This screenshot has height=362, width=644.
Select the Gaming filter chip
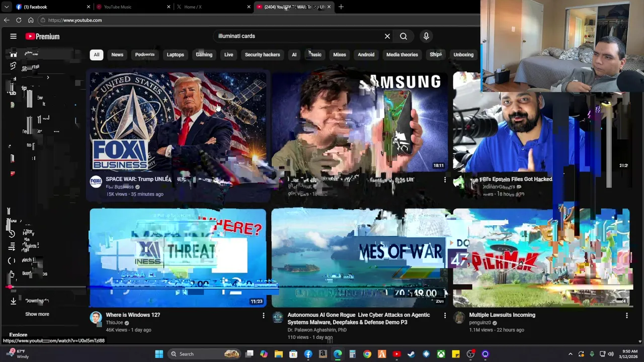[204, 54]
